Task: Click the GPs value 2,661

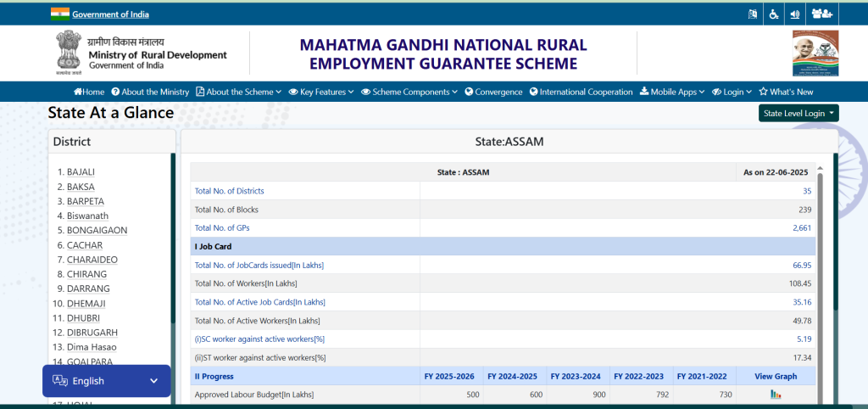Action: pyautogui.click(x=802, y=227)
